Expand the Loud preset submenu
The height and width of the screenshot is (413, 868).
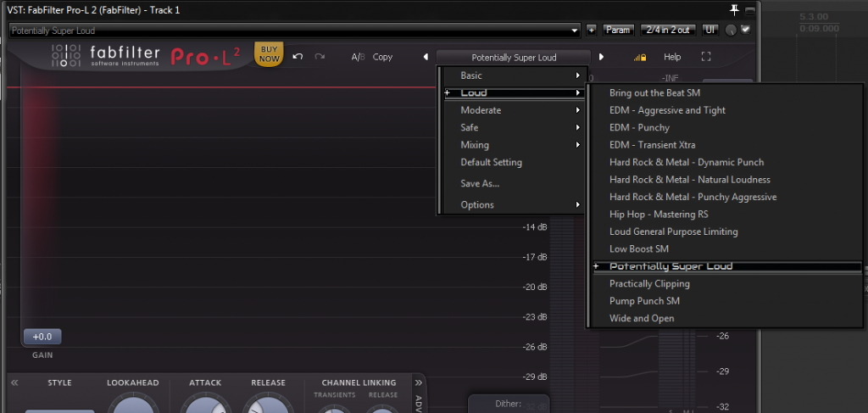[x=513, y=93]
